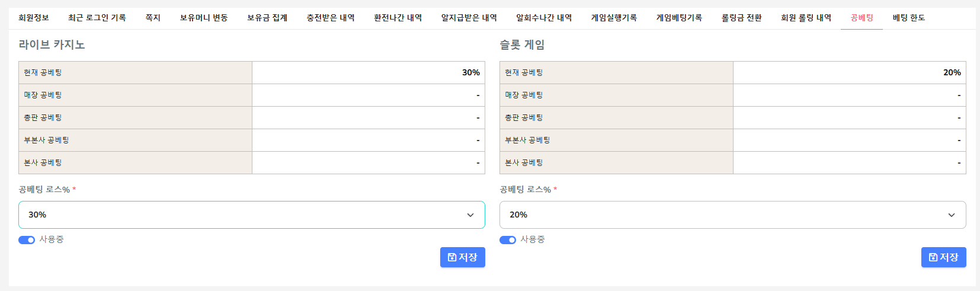Click the chevron arrow on 20% dropdown

(x=952, y=215)
